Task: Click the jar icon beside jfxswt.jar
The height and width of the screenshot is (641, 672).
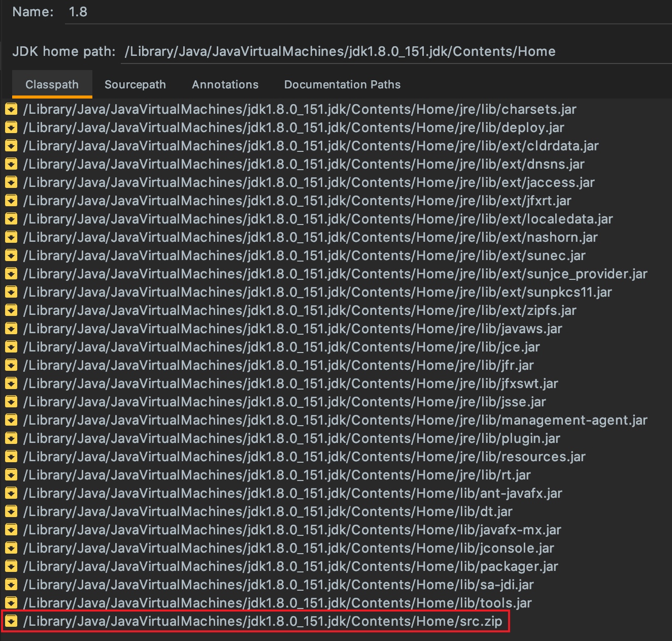Action: [x=11, y=383]
